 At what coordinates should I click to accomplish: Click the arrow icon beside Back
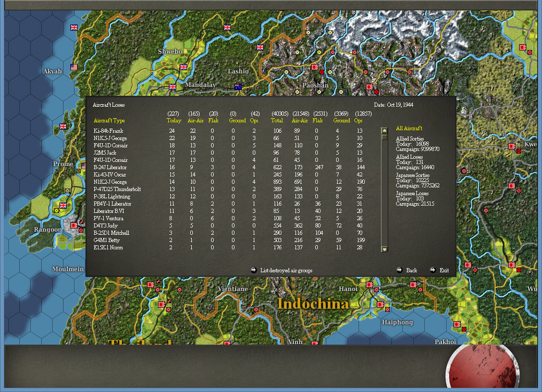[x=400, y=270]
